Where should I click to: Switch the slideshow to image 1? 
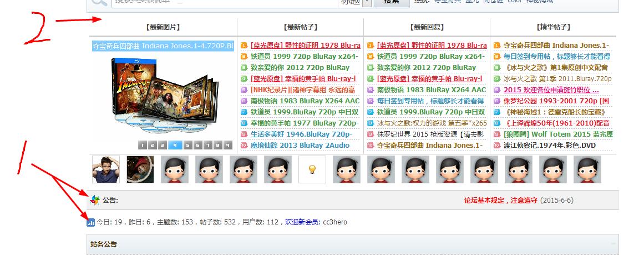(142, 145)
